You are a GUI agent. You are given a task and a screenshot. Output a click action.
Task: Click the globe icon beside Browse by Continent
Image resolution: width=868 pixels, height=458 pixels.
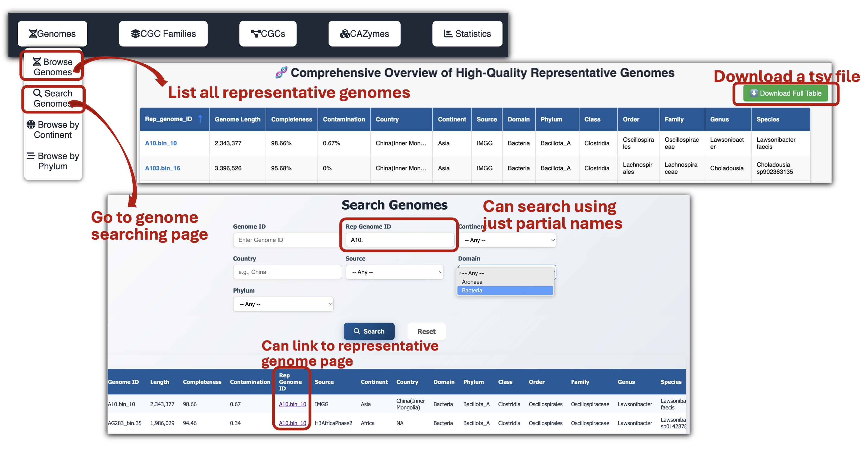pos(31,125)
